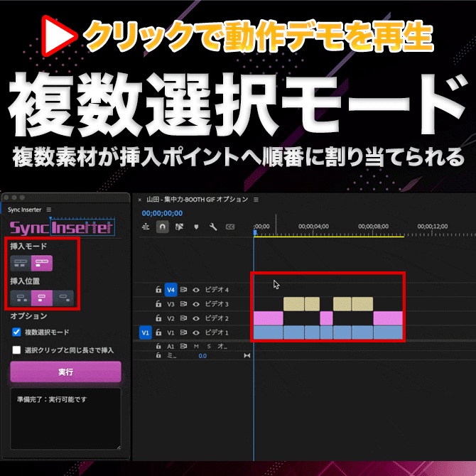
Task: Select the left insert mode button
Action: pos(21,263)
